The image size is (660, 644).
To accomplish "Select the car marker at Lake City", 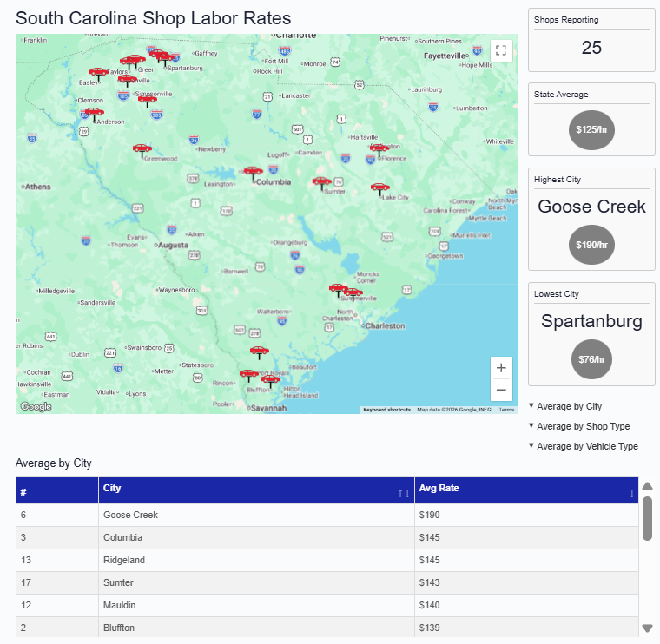I will coord(380,189).
